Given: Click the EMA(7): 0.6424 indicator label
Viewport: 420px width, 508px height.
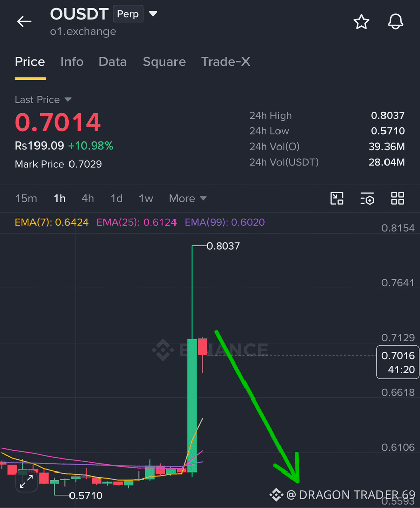Looking at the screenshot, I should click(x=52, y=222).
